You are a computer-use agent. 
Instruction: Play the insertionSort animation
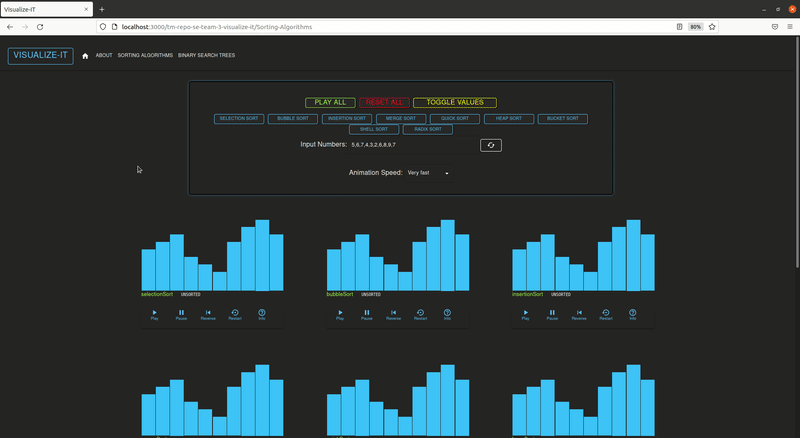point(526,314)
